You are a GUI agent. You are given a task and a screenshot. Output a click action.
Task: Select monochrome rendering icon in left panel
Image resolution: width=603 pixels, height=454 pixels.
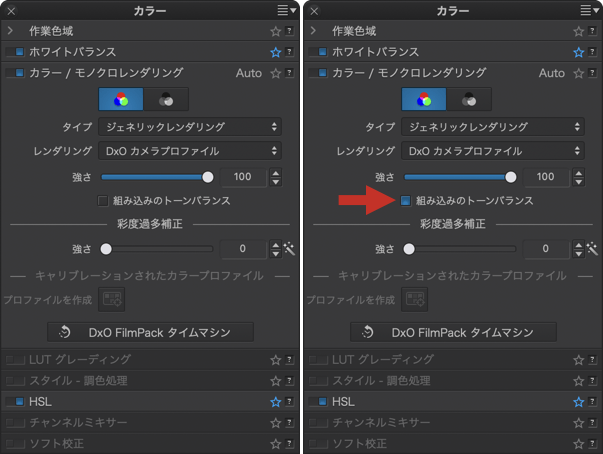pyautogui.click(x=166, y=99)
